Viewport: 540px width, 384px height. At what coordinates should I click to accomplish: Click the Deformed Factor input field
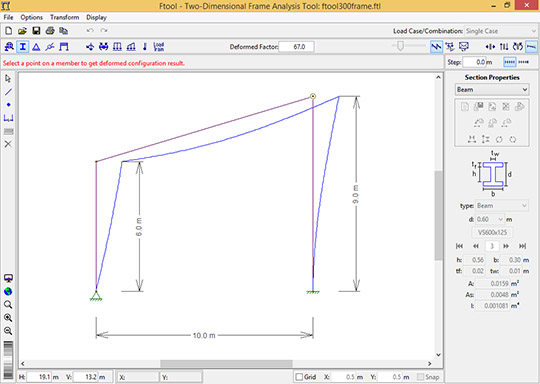tap(296, 46)
